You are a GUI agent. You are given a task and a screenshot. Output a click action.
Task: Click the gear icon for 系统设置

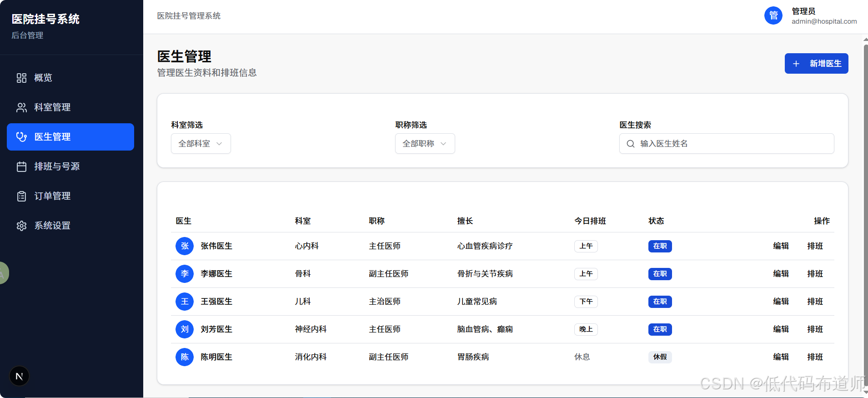[21, 226]
